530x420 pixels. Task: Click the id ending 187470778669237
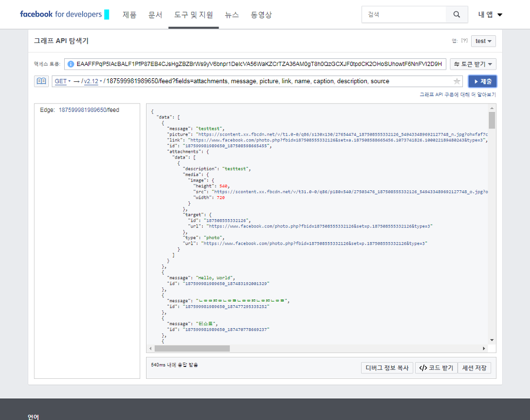pyautogui.click(x=226, y=329)
